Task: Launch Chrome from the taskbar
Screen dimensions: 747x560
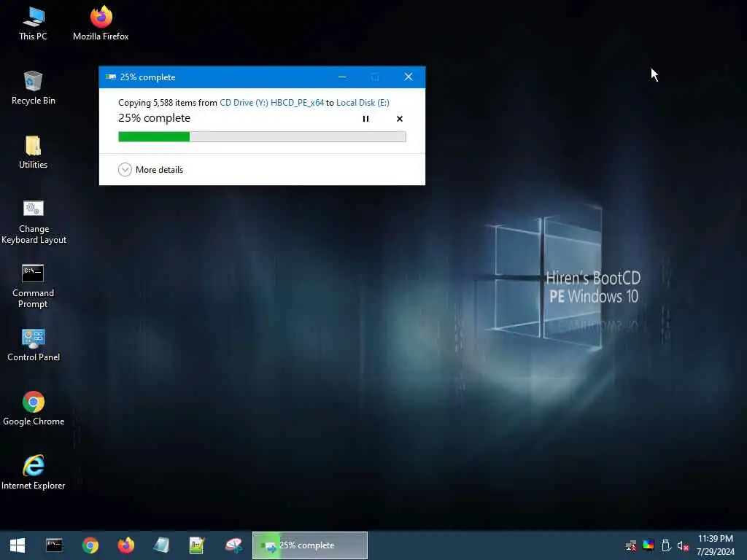Action: tap(90, 545)
